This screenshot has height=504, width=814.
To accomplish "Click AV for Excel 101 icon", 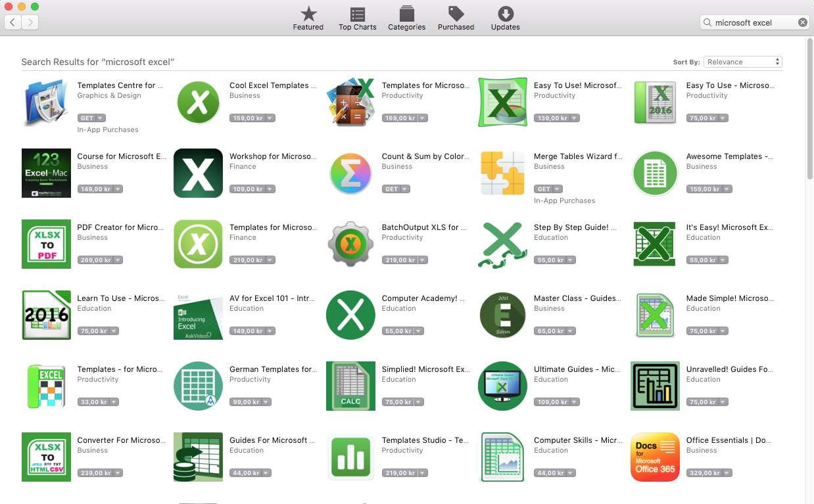I will (x=198, y=315).
